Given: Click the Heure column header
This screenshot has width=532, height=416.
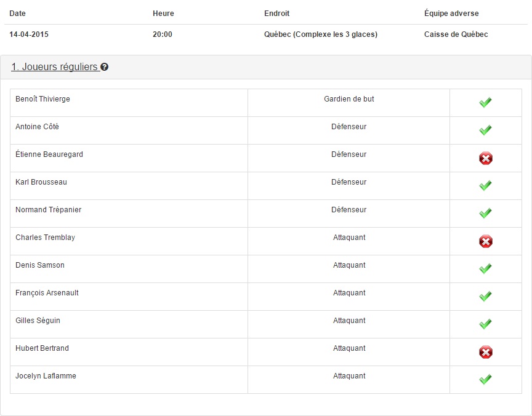Looking at the screenshot, I should [163, 13].
